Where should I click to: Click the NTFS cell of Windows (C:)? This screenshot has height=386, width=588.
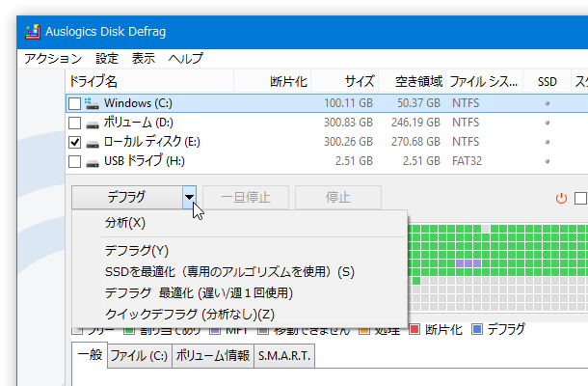(466, 103)
